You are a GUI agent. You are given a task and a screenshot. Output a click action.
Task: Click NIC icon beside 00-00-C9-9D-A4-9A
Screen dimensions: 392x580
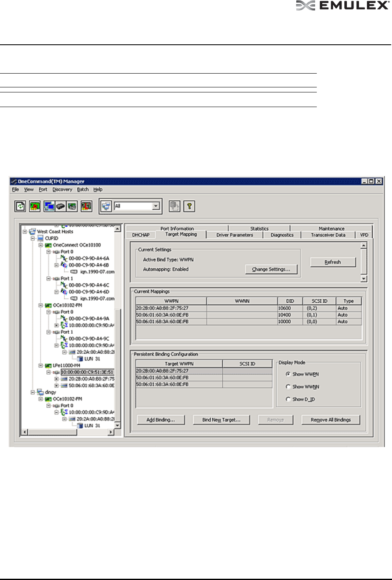tap(64, 318)
